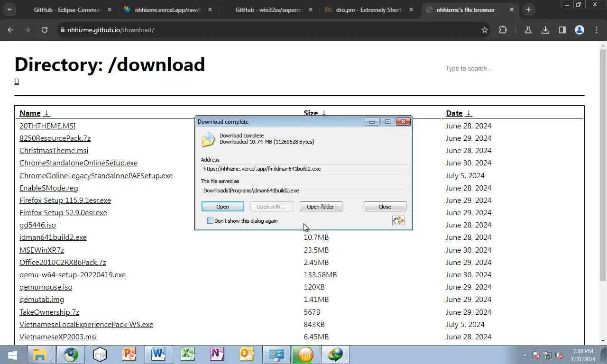Download MSEWinXP.7z
The height and width of the screenshot is (364, 607).
pyautogui.click(x=42, y=250)
